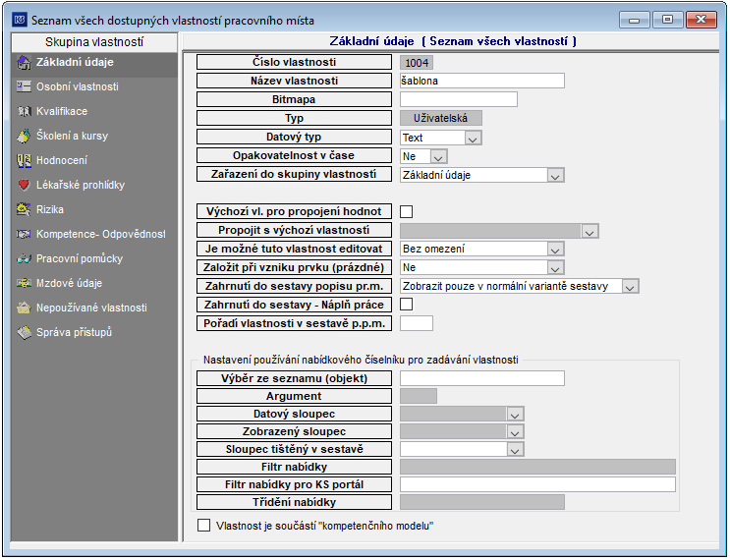Select the Rizika icon in sidebar
The width and height of the screenshot is (730, 560).
click(24, 209)
